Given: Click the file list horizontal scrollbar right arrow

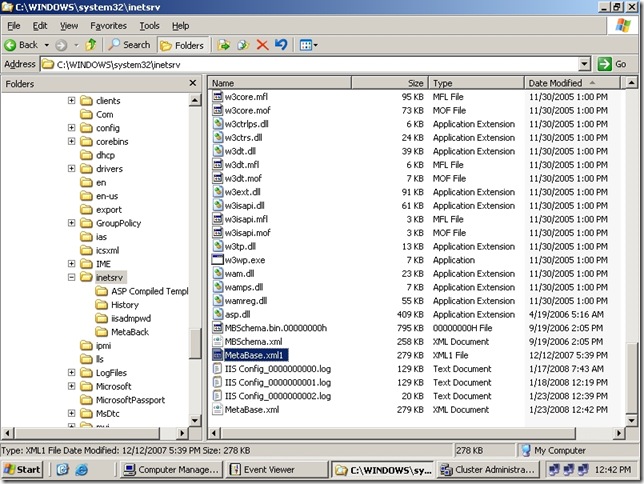Looking at the screenshot, I should point(619,433).
